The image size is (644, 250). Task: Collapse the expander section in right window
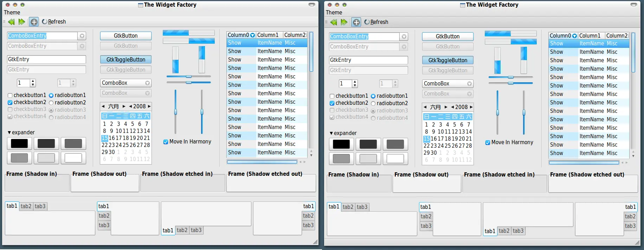[331, 133]
